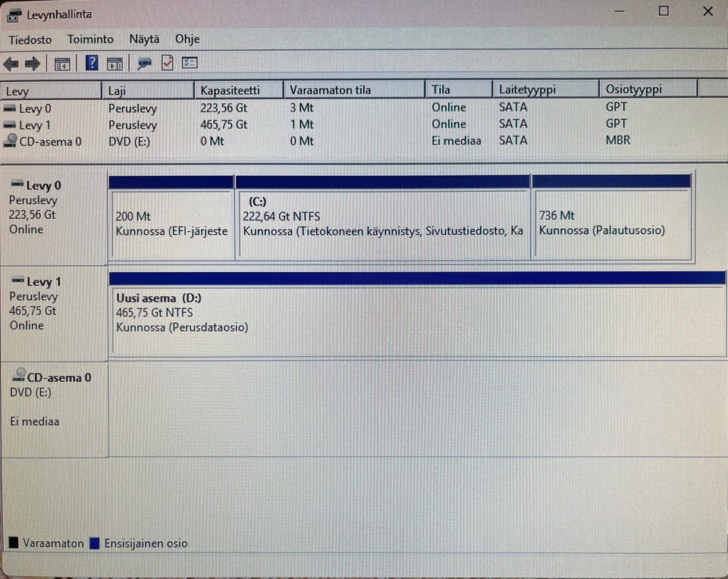Go back with the left arrow toolbar icon
This screenshot has height=579, width=728.
coord(11,64)
